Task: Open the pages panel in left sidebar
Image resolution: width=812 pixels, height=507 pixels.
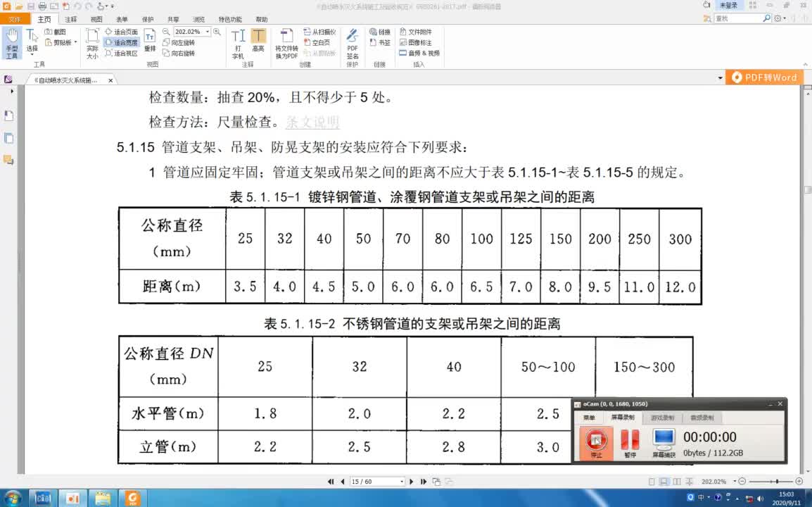Action: pos(9,139)
